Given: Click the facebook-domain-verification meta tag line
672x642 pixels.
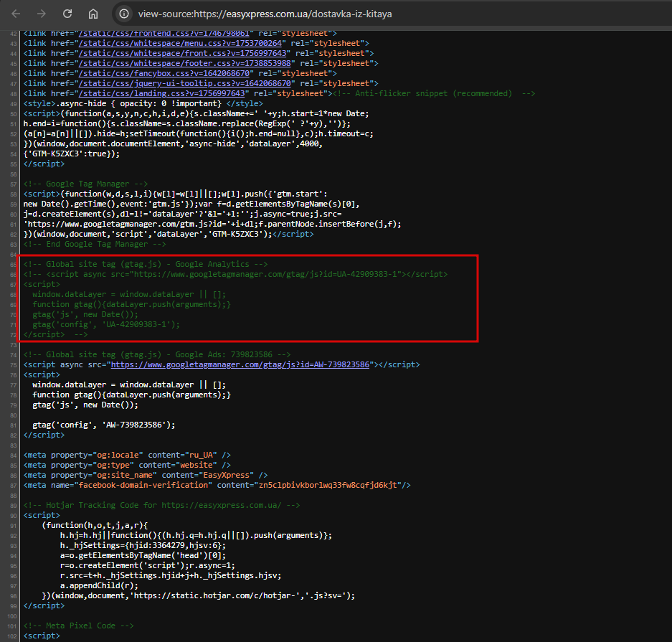Looking at the screenshot, I should click(217, 485).
